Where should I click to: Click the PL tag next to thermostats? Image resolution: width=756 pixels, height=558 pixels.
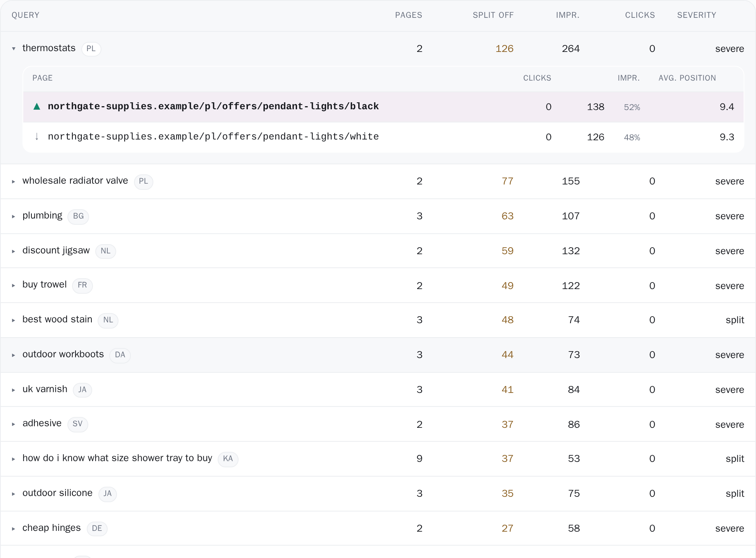pyautogui.click(x=91, y=49)
